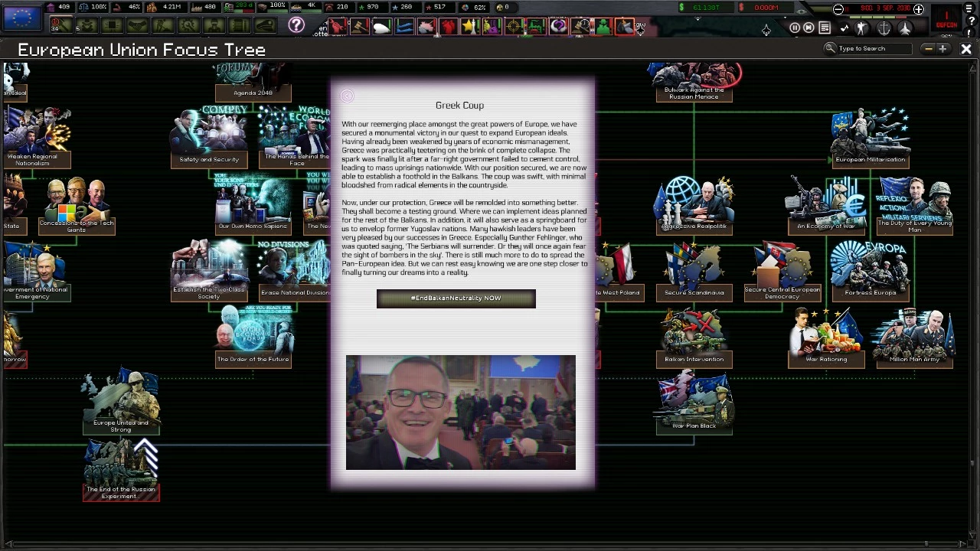Choose the An Economy of War focus
The width and height of the screenshot is (980, 551).
tap(826, 204)
